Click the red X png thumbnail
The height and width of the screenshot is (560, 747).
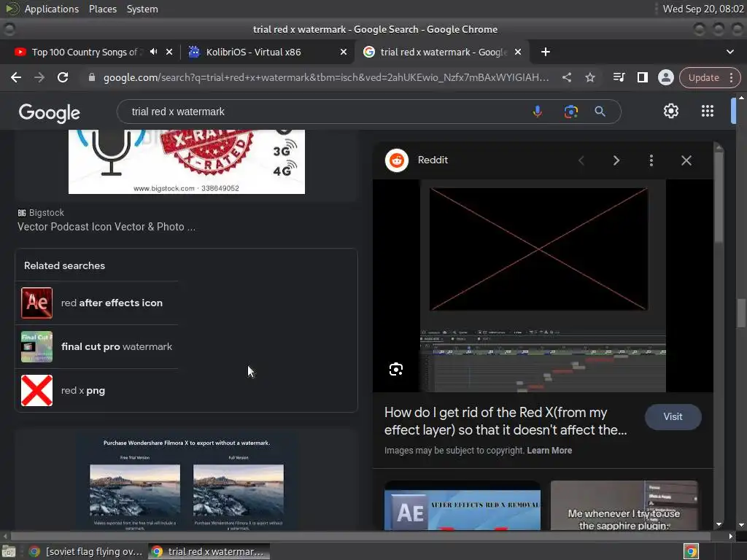point(36,391)
